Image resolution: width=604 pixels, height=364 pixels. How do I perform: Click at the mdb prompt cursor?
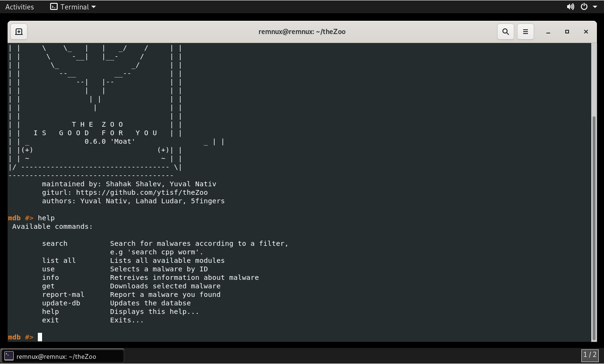tap(40, 337)
